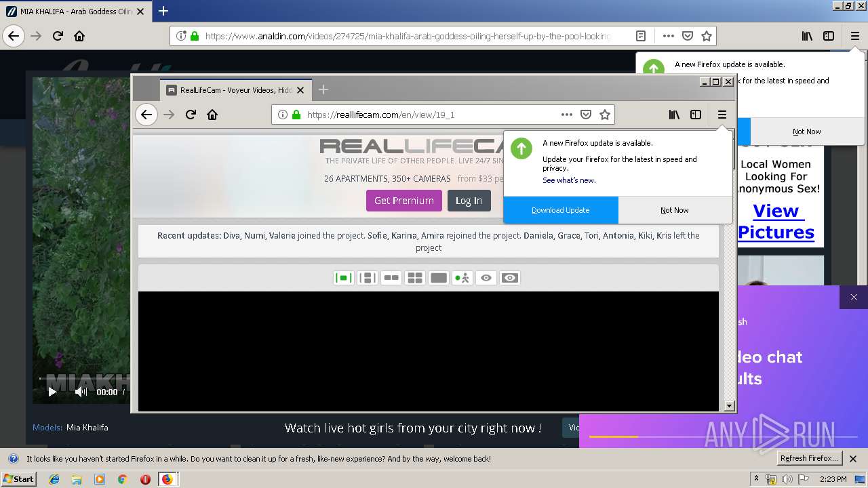Show hidden system tray icons
The width and height of the screenshot is (868, 488).
(757, 479)
